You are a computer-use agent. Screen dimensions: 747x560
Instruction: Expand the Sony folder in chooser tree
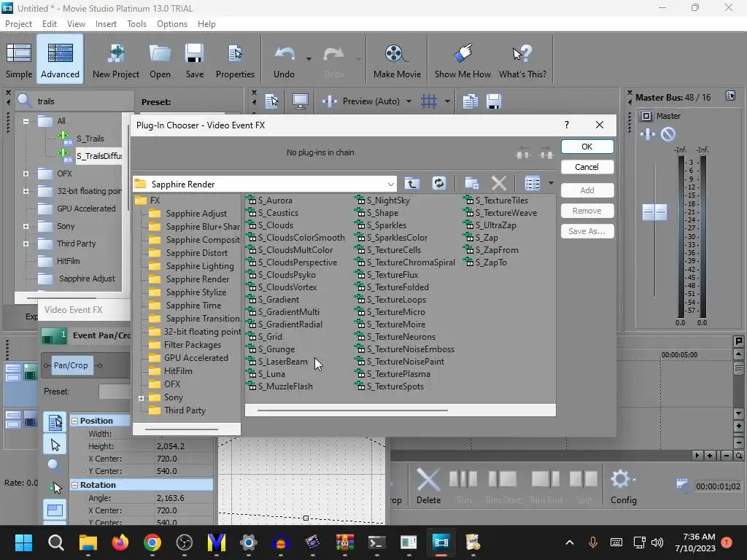tap(142, 398)
